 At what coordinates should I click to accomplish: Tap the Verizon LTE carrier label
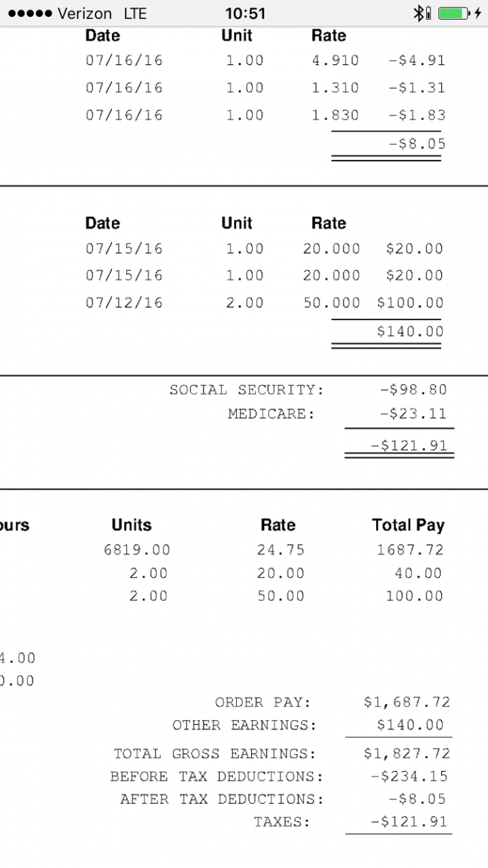102,14
